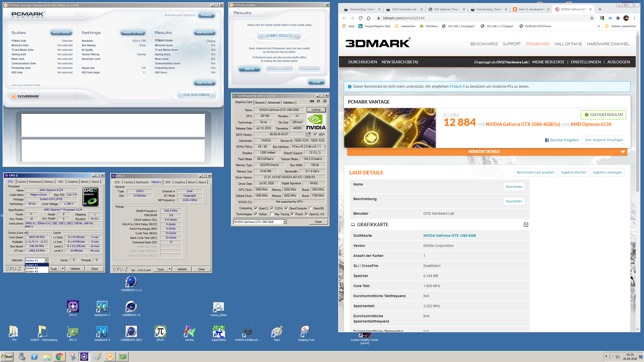Screen dimensions: 644x362
Task: Click PCMark Vantage benchmark thumbnail image
Action: [390, 128]
